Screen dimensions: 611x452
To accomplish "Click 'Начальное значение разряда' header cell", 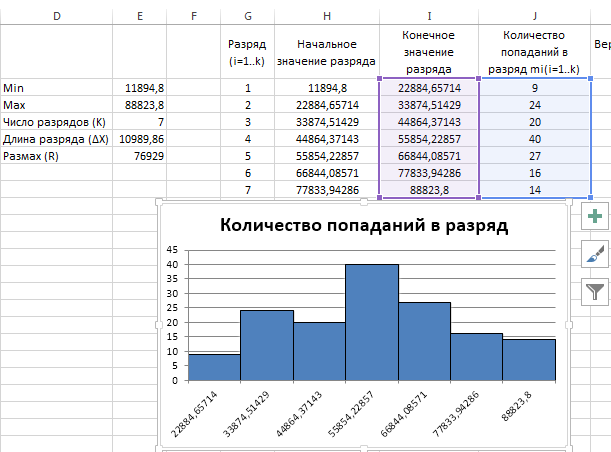I will point(327,52).
